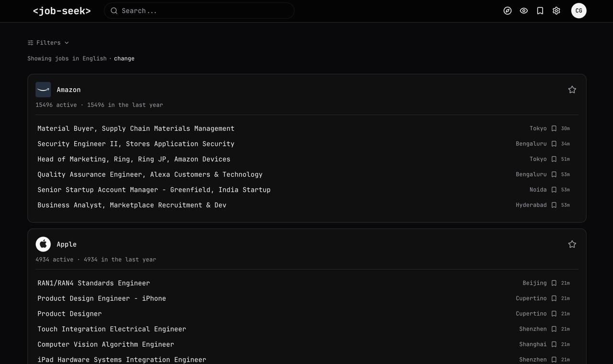Open iPad Hardware Systems Integration Engineer listing
Screen dimensions: 613x364
(122, 360)
